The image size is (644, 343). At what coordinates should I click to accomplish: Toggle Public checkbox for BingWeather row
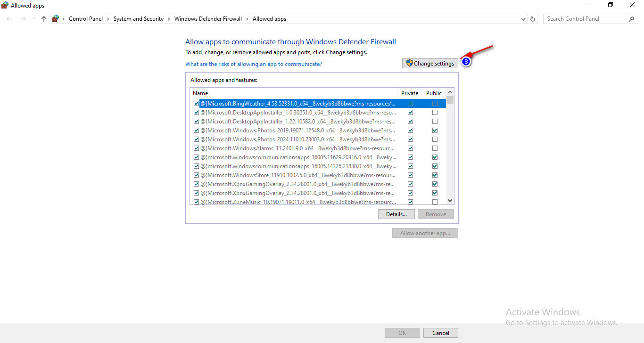click(x=435, y=103)
